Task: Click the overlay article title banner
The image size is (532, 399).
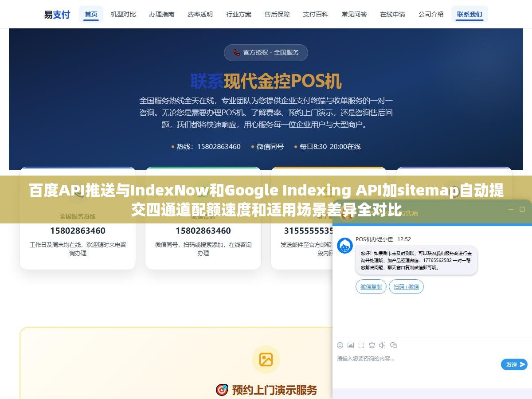Action: tap(266, 199)
